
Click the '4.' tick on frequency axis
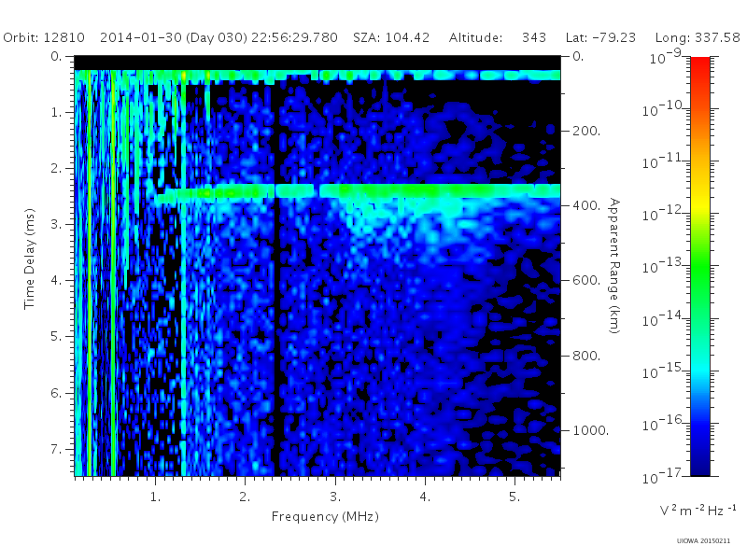pos(425,497)
